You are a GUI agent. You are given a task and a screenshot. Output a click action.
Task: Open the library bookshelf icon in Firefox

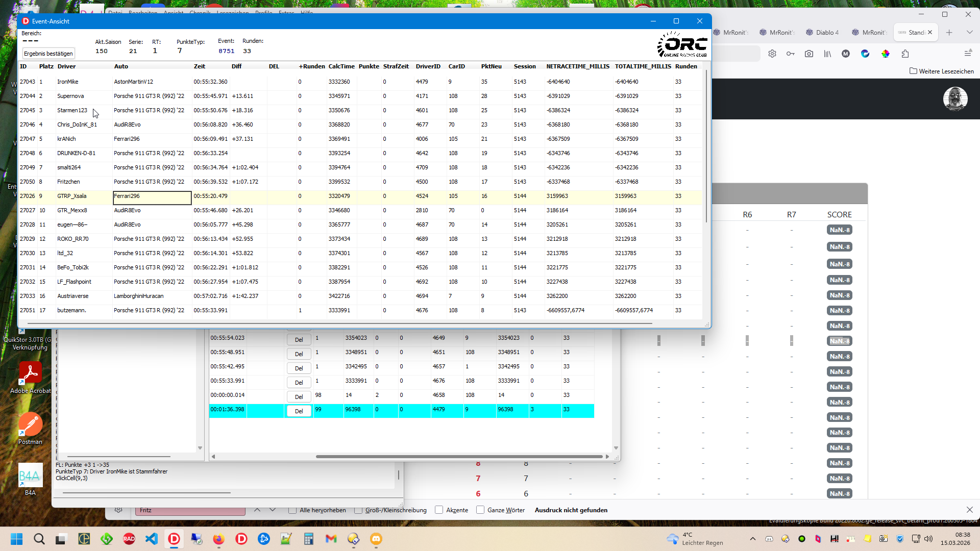click(827, 54)
